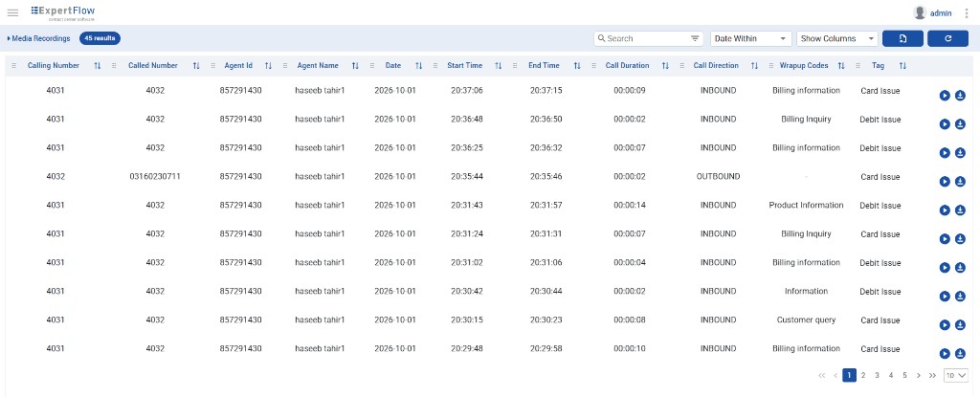Click the Product Information wrapup code
The width and height of the screenshot is (980, 397).
[806, 205]
